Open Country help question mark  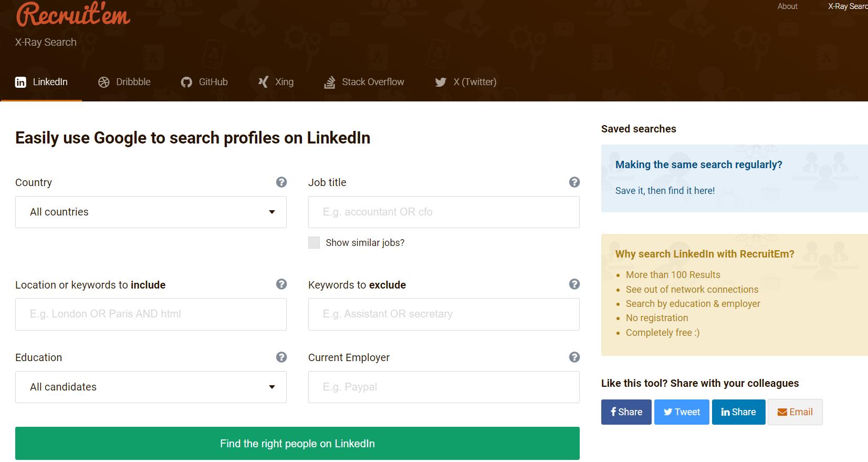pos(281,182)
